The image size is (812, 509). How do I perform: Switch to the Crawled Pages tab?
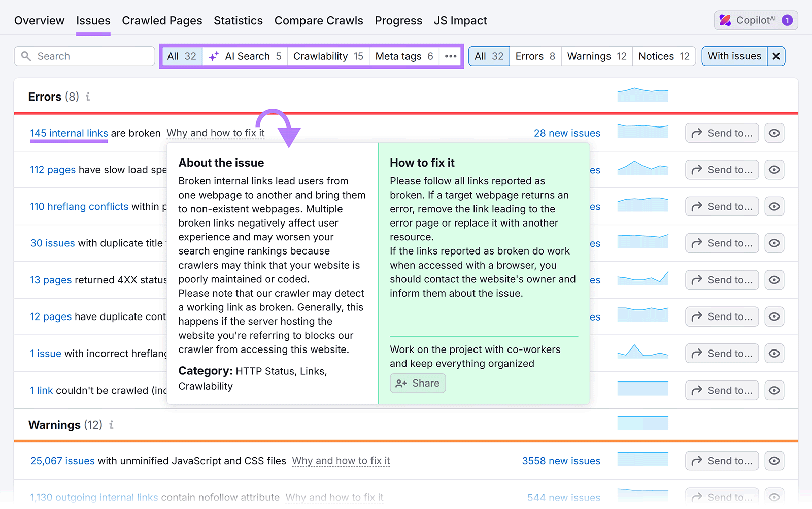coord(162,20)
